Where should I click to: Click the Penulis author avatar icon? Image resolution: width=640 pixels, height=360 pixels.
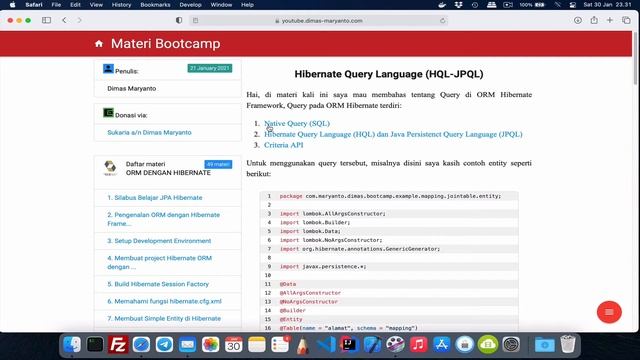[x=108, y=69]
